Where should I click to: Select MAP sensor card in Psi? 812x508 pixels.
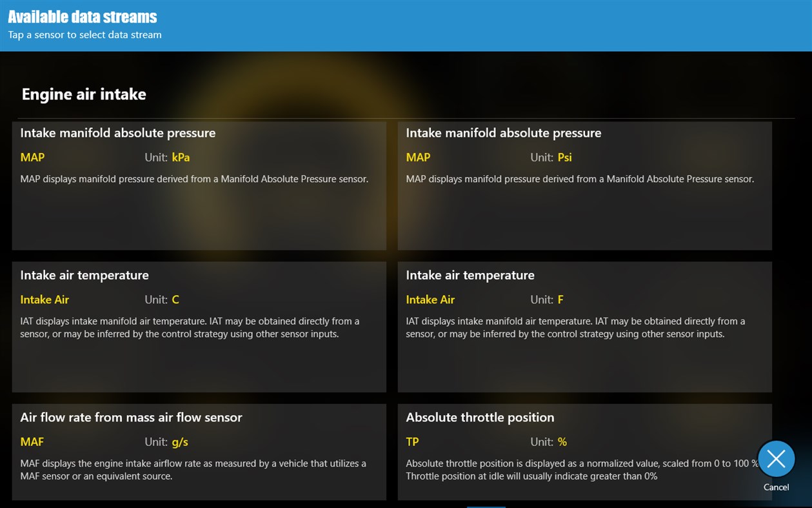[x=584, y=186]
